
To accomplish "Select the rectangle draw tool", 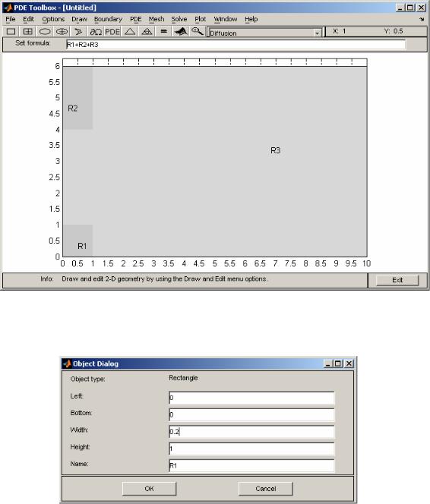I will [x=11, y=32].
